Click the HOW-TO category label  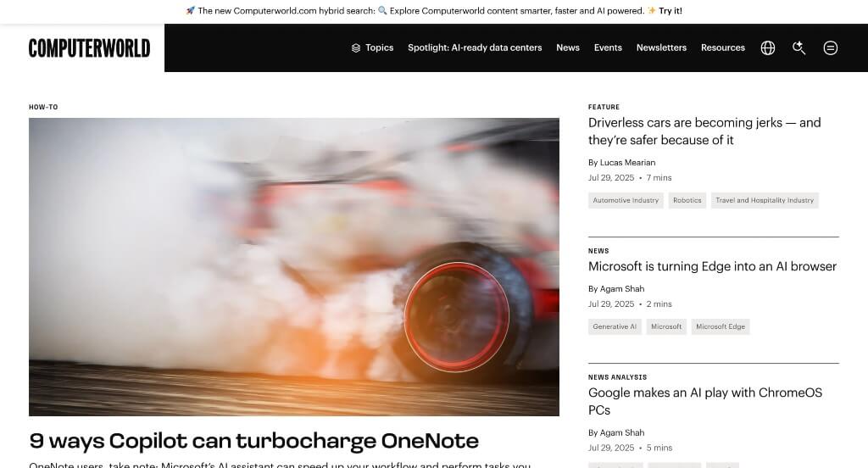coord(43,107)
